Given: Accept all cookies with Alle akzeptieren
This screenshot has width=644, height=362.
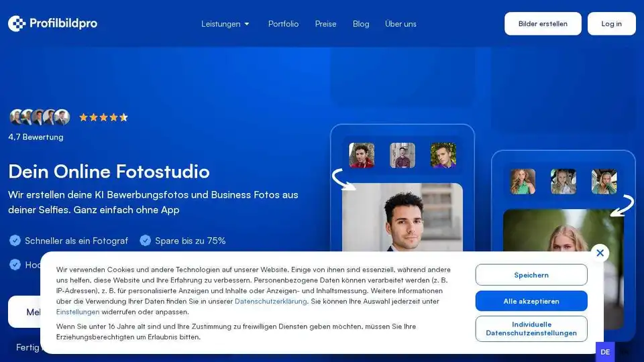Looking at the screenshot, I should (531, 301).
